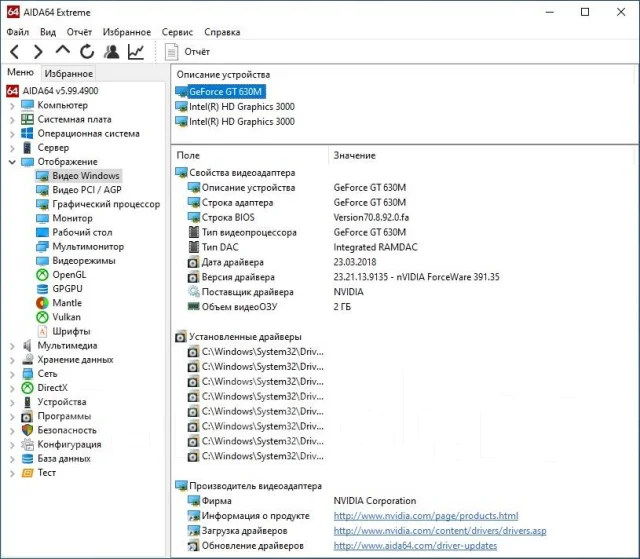Select the Видеорежимы icon
640x559 pixels.
click(x=42, y=261)
